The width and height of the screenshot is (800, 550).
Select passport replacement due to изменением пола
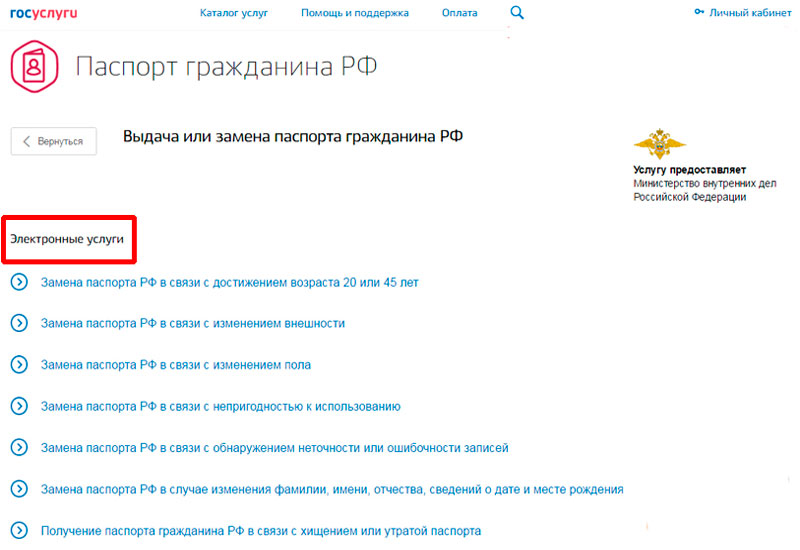(175, 365)
